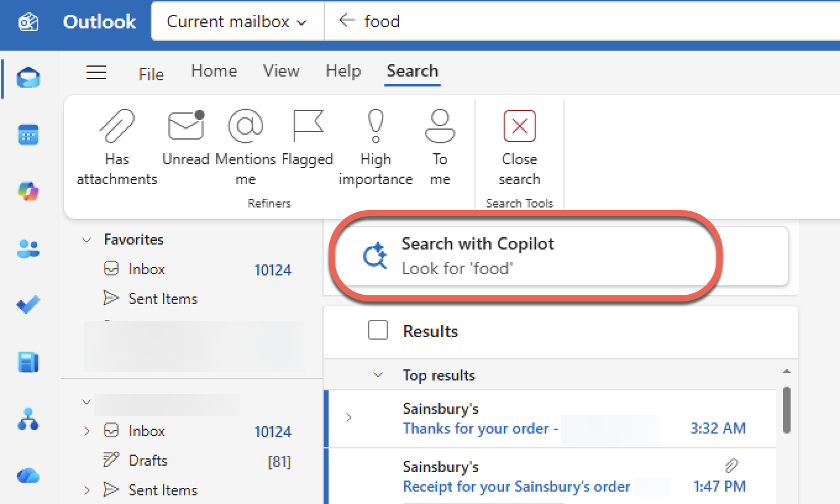
Task: Filter results by Mentions me
Action: point(245,147)
